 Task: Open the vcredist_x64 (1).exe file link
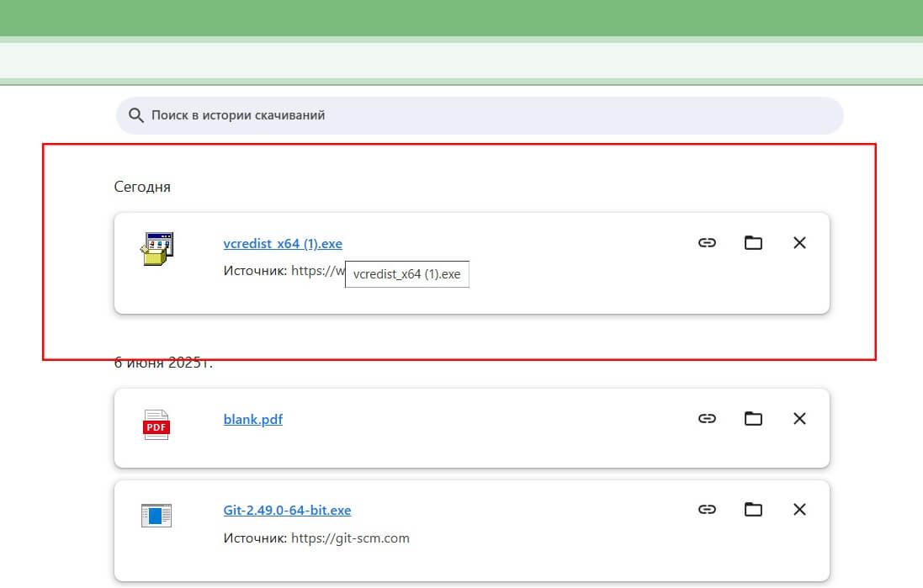pyautogui.click(x=283, y=244)
